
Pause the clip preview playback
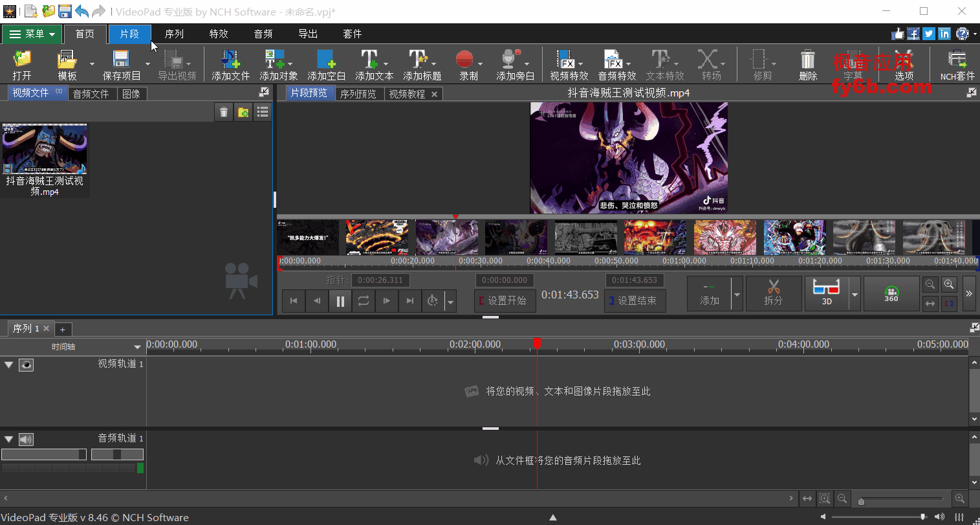pyautogui.click(x=340, y=300)
